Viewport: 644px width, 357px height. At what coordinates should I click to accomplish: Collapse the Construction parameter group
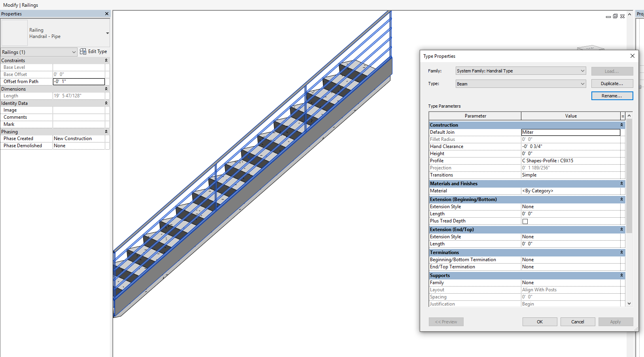click(621, 125)
